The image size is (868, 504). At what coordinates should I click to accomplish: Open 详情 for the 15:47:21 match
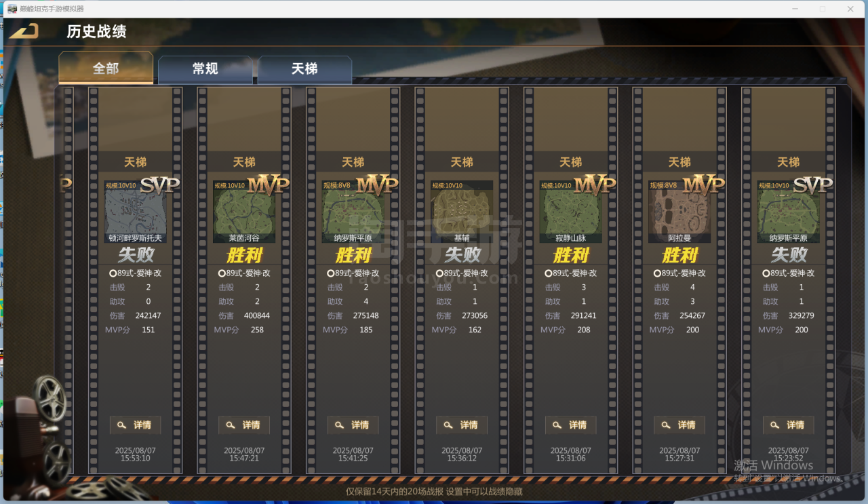tap(244, 425)
